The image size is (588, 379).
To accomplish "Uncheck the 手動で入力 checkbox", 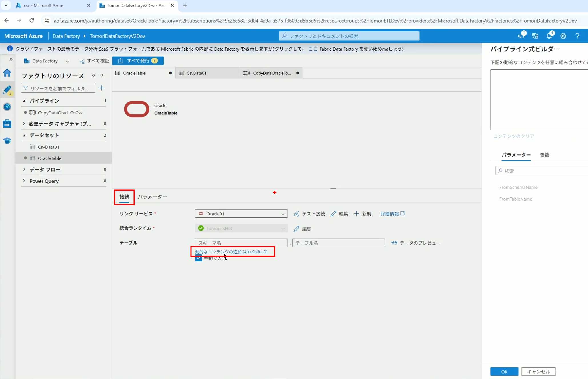I will (199, 258).
